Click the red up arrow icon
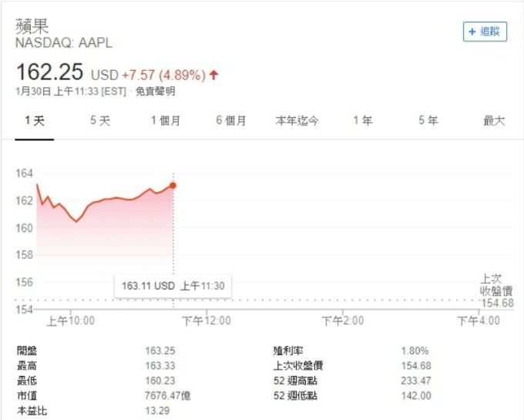This screenshot has width=524, height=420. pyautogui.click(x=214, y=75)
